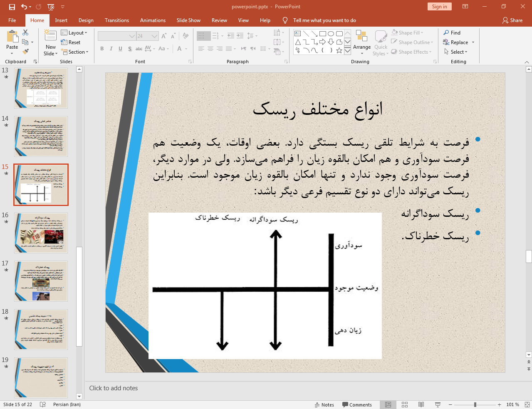The height and width of the screenshot is (409, 532).
Task: Select the star shape in shapes gallery
Action: [x=339, y=50]
